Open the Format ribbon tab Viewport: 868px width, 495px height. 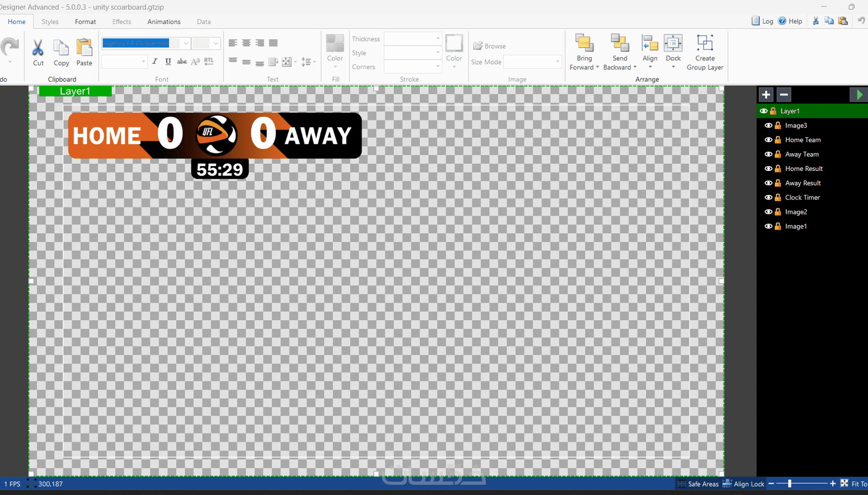(85, 21)
